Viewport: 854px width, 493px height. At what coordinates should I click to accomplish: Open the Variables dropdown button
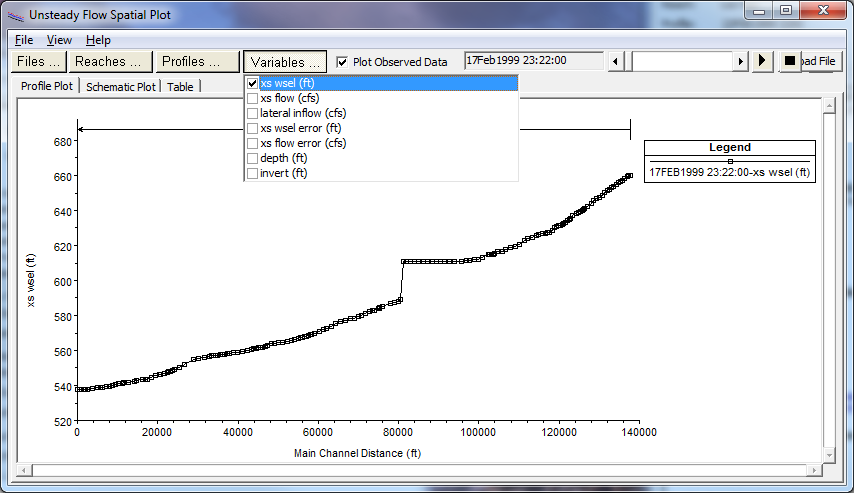(285, 62)
